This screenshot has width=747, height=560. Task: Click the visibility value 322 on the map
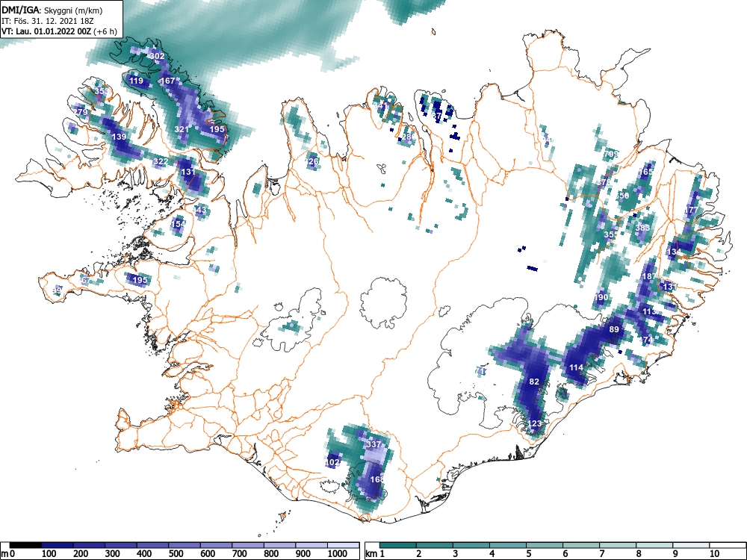coord(161,161)
